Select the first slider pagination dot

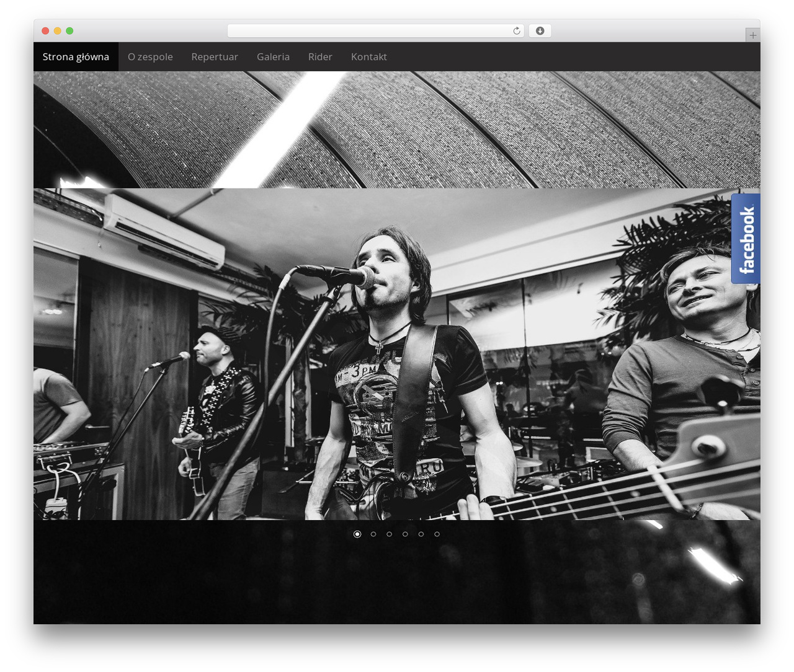click(357, 534)
